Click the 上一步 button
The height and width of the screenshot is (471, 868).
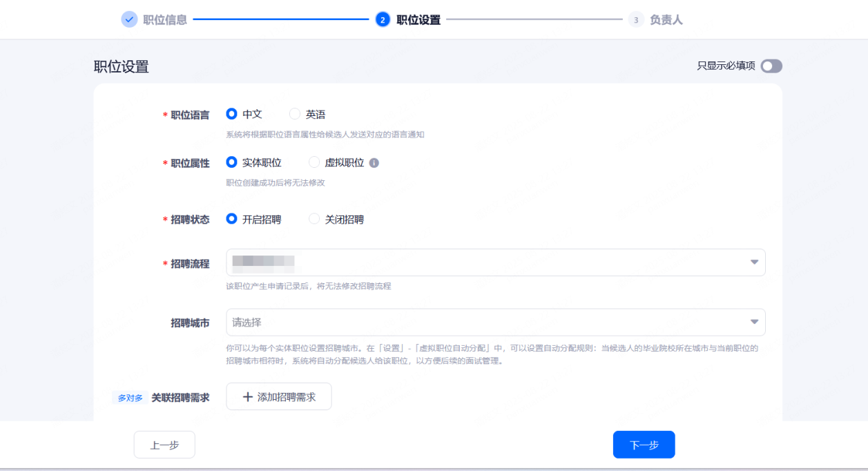164,445
